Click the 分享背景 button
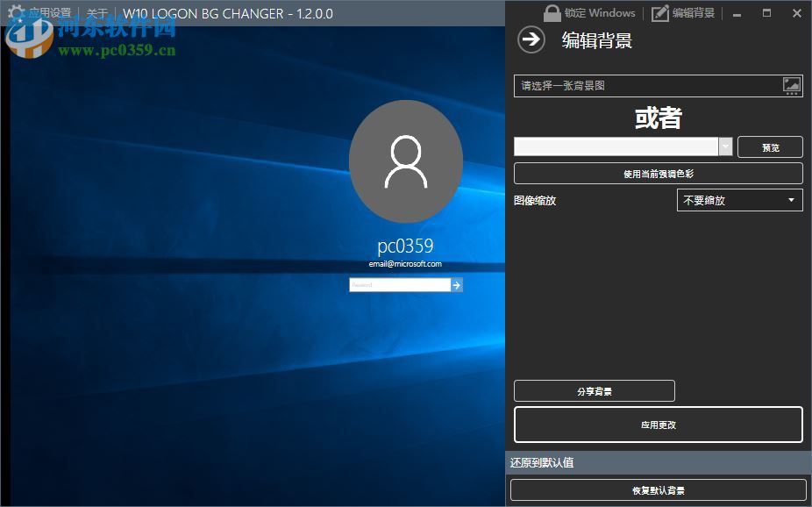This screenshot has height=507, width=812. click(594, 390)
